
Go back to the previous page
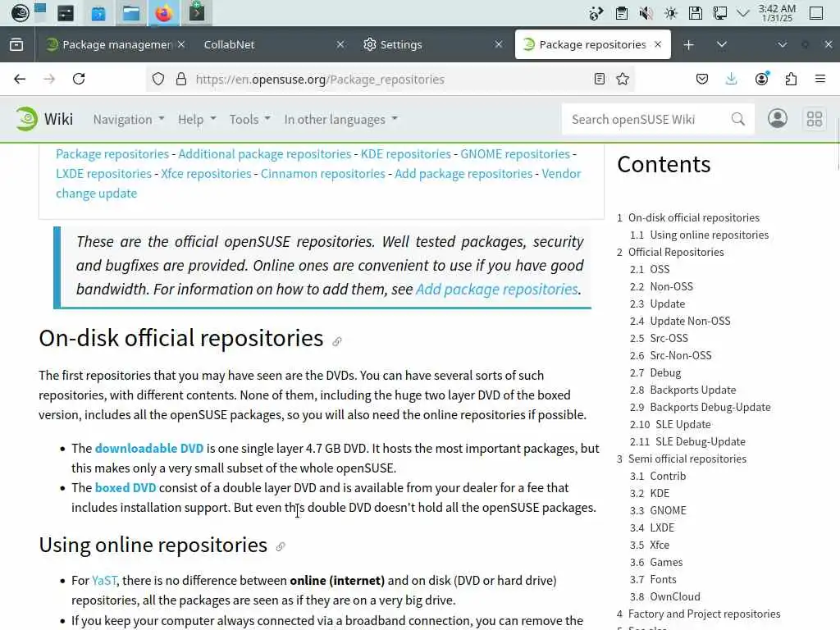(x=20, y=80)
